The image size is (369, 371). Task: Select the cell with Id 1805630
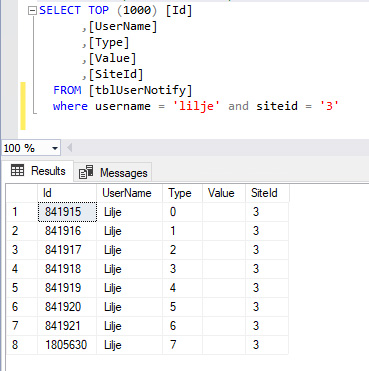67,345
